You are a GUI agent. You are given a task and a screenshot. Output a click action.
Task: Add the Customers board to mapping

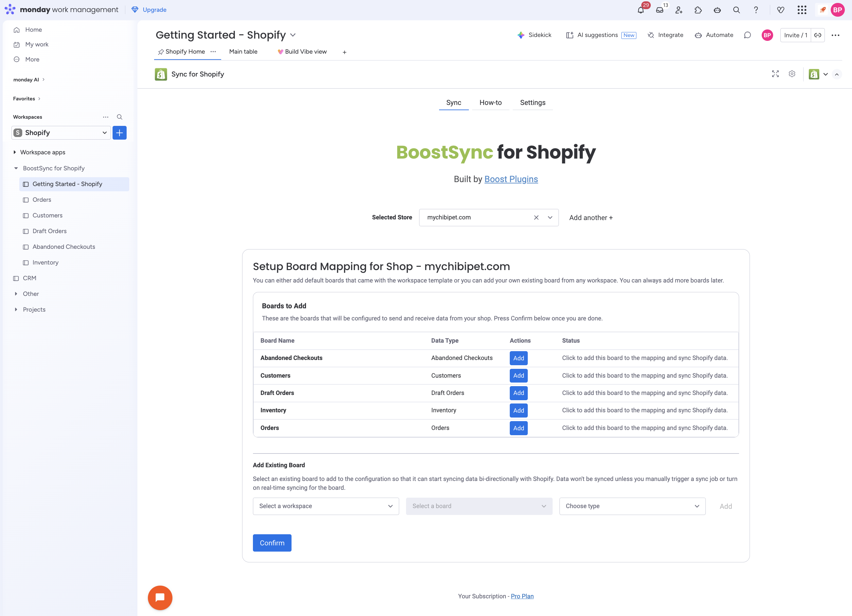tap(518, 375)
